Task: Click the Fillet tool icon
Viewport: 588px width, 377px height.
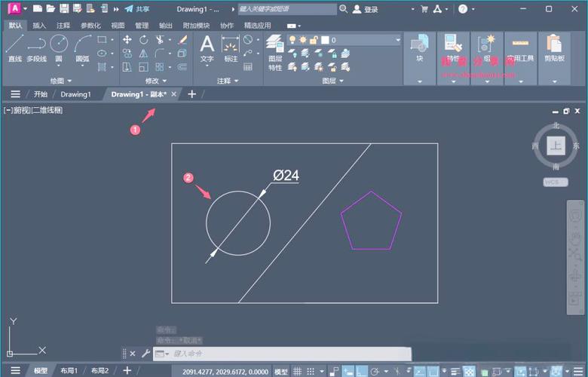Action: (160, 54)
